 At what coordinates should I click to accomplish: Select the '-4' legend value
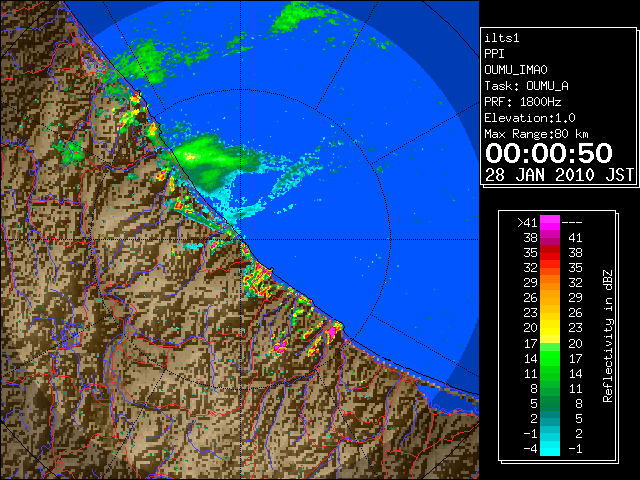click(530, 449)
